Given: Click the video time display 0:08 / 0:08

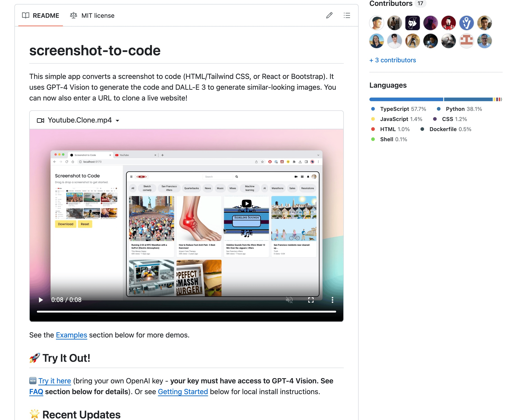Looking at the screenshot, I should [x=66, y=300].
